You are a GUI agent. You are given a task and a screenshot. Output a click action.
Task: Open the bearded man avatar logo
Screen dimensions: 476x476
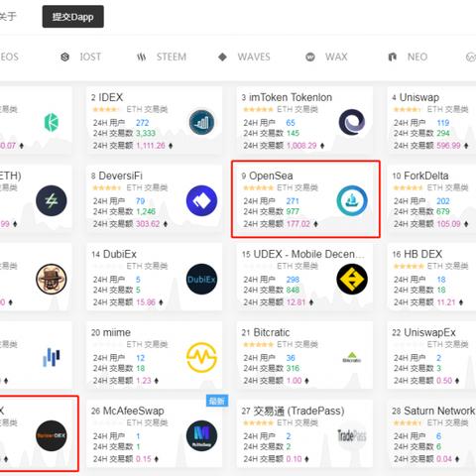coord(52,279)
